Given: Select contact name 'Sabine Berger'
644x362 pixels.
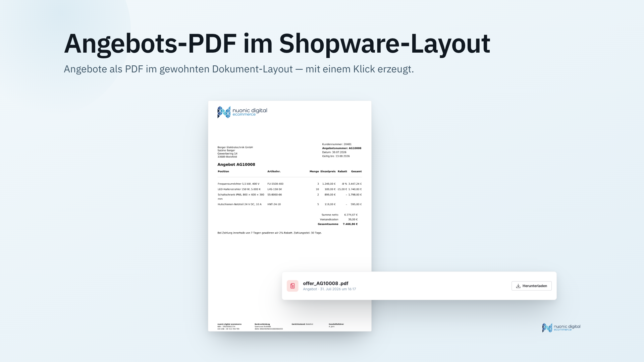Looking at the screenshot, I should [x=226, y=150].
